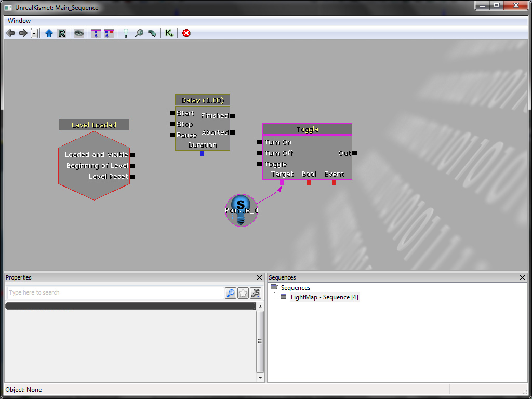Click the light bulb toolbar icon

coord(125,33)
